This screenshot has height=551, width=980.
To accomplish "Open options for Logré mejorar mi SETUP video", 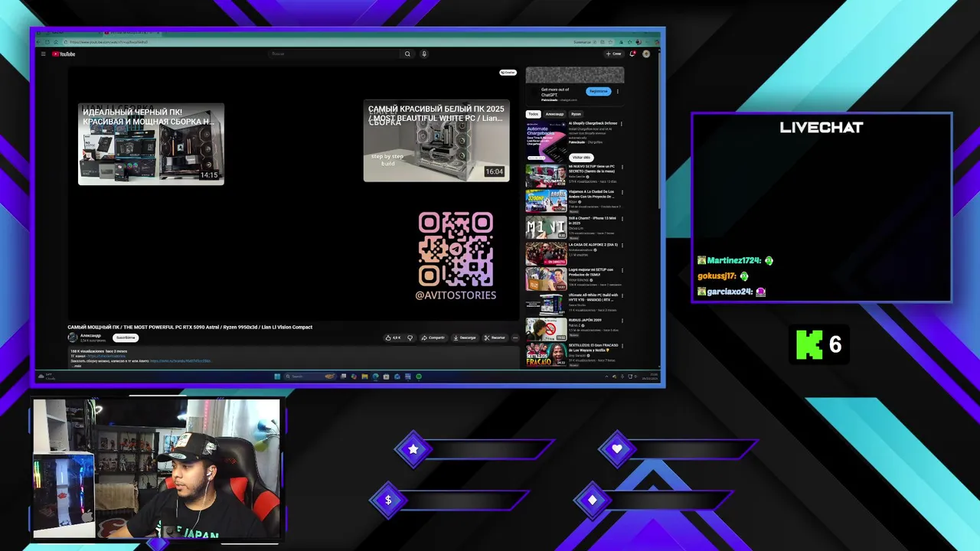I will [x=622, y=270].
